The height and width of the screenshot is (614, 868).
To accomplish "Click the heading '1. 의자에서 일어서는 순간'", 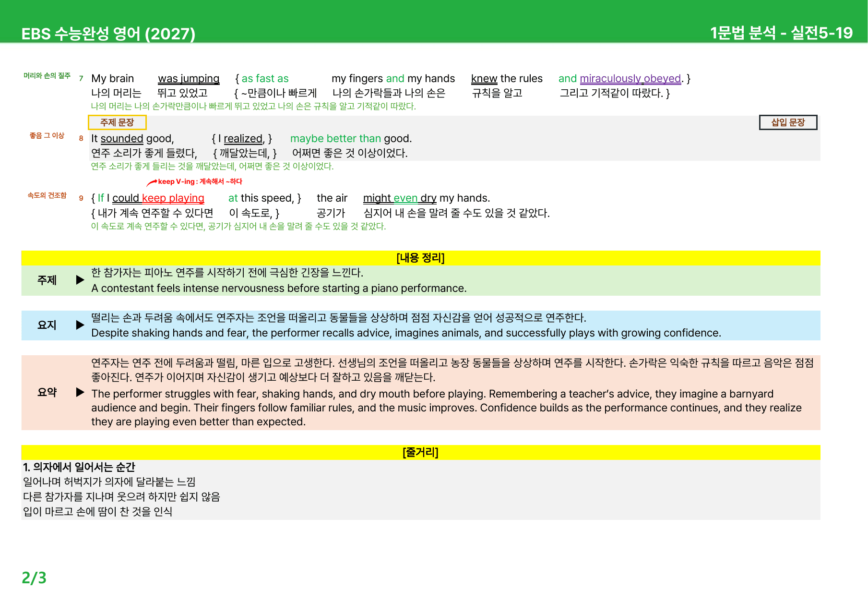I will (79, 467).
